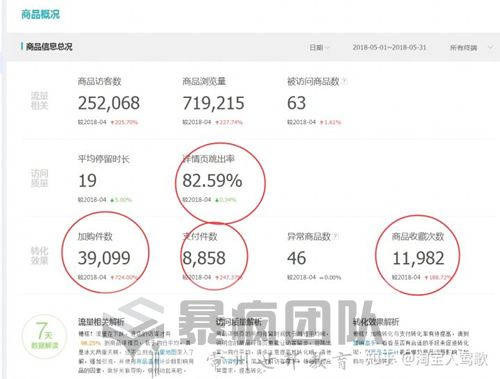Click the 被访问商品数 value 63
This screenshot has width=500, height=379.
[x=296, y=103]
